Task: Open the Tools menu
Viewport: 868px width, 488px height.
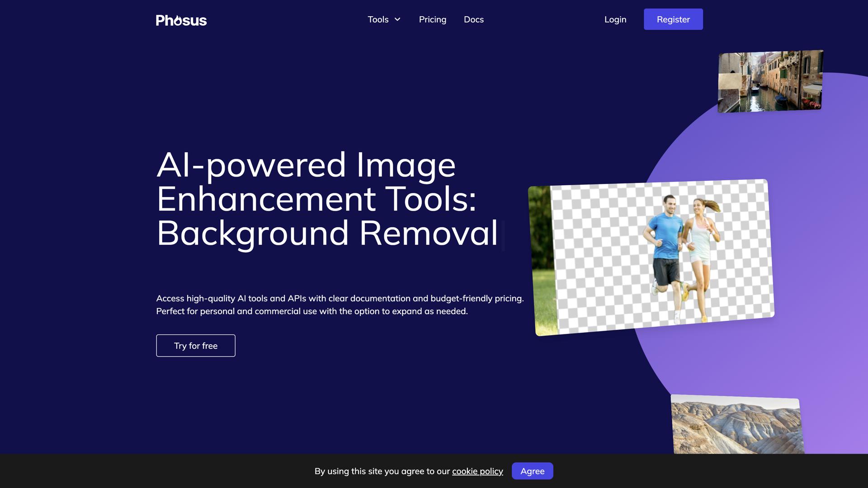Action: click(378, 19)
